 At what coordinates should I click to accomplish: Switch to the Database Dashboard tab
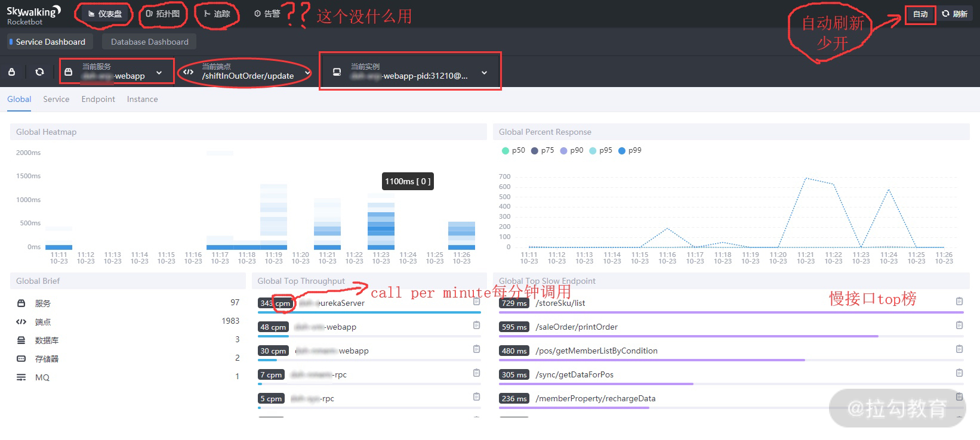tap(149, 42)
